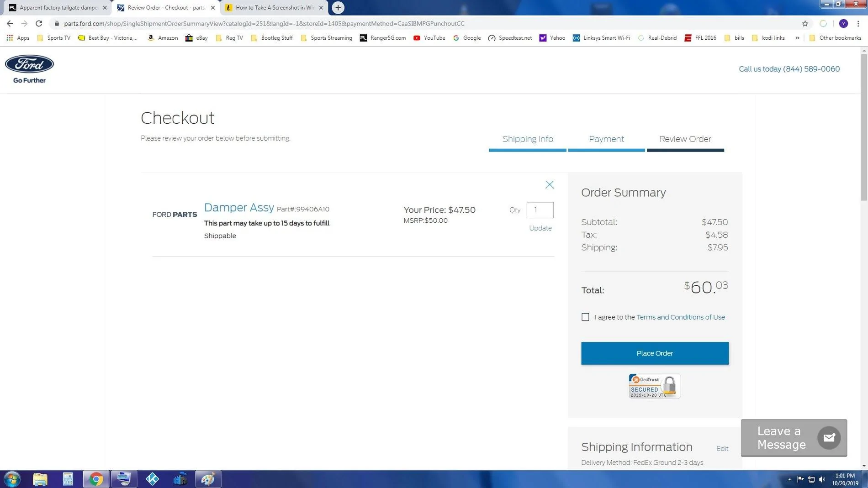Select the Review Order step
Screen dimensions: 868x488
(685, 139)
